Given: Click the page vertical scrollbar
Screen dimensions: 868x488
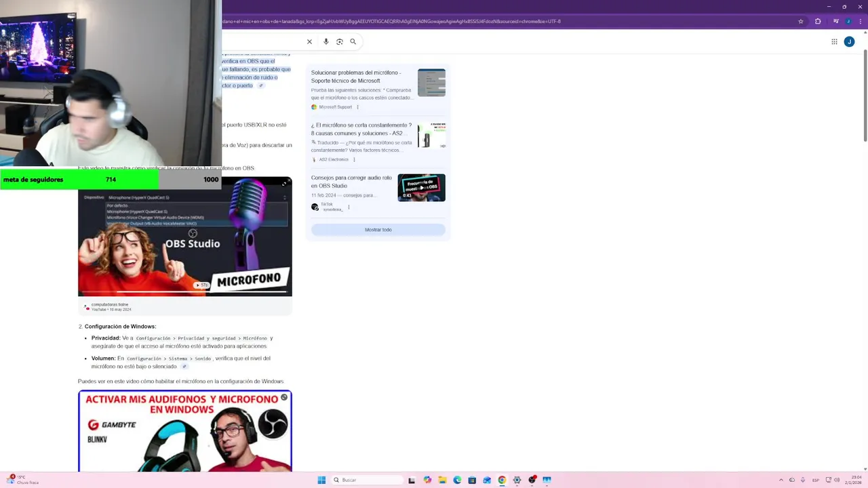Looking at the screenshot, I should [865, 96].
